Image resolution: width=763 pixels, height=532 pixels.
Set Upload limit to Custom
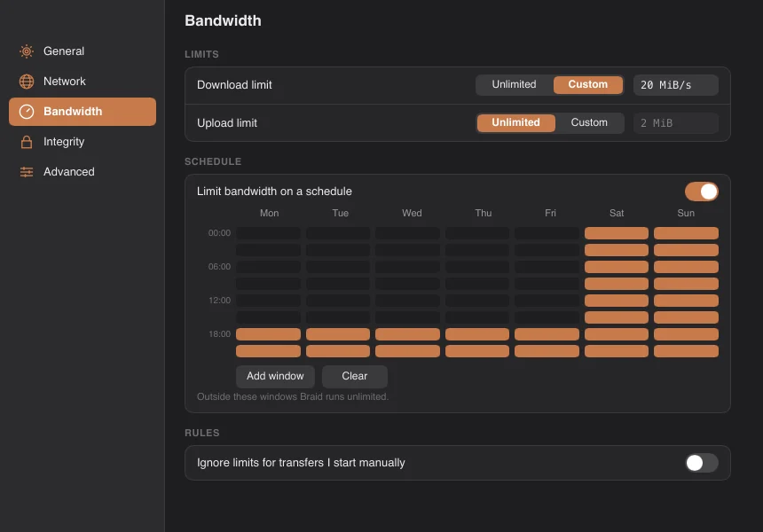(589, 122)
